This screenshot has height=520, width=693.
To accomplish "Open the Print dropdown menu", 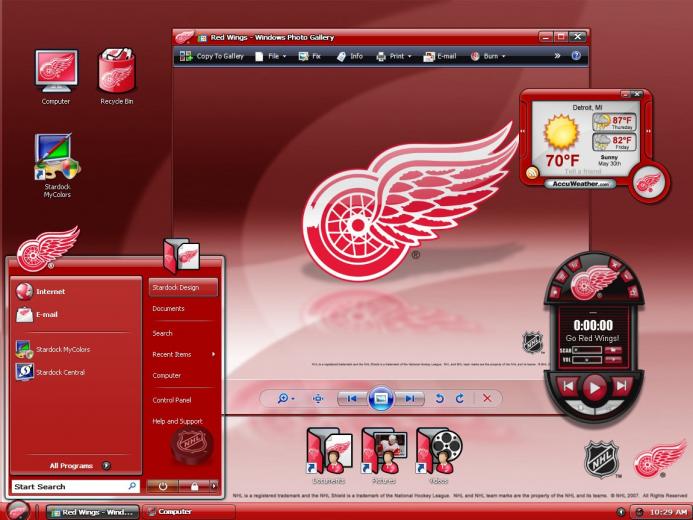I will click(394, 56).
